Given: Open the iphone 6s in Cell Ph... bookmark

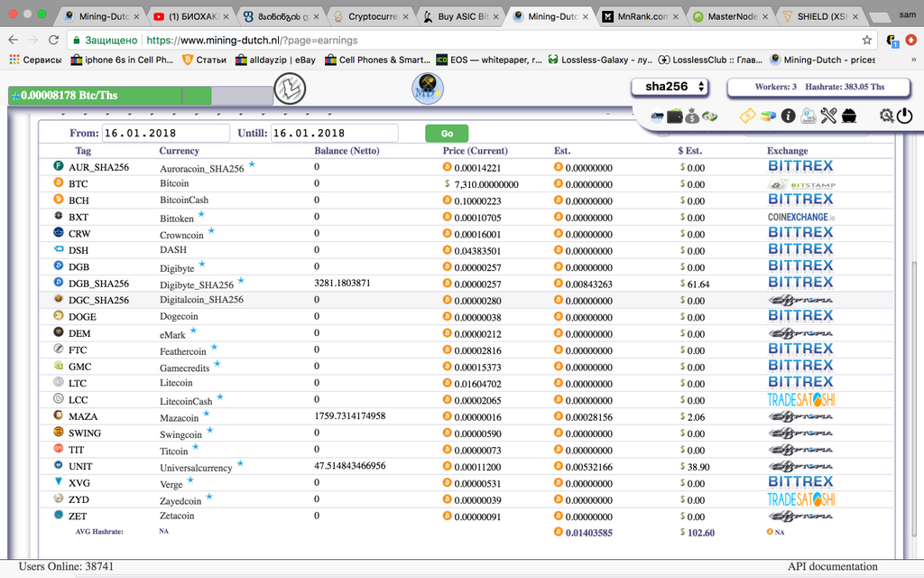Looking at the screenshot, I should coord(122,60).
